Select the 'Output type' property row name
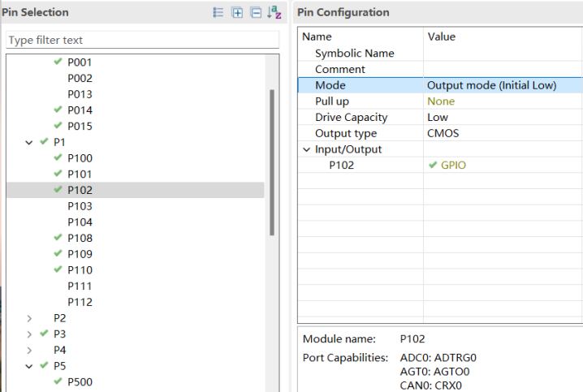Viewport: 583px width, 392px height. click(x=346, y=133)
